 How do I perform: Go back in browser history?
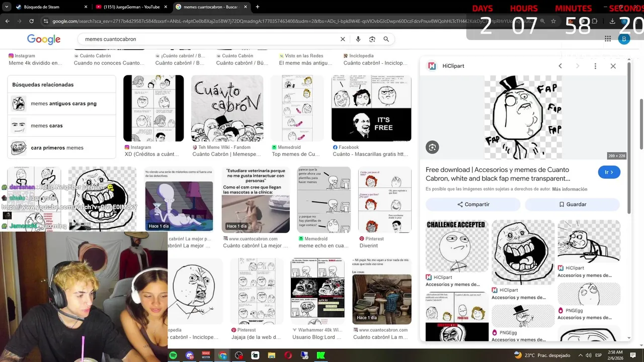pos(8,21)
